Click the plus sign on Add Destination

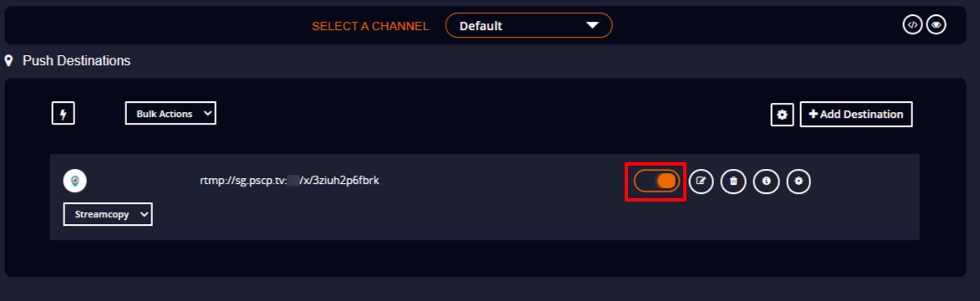tap(813, 115)
